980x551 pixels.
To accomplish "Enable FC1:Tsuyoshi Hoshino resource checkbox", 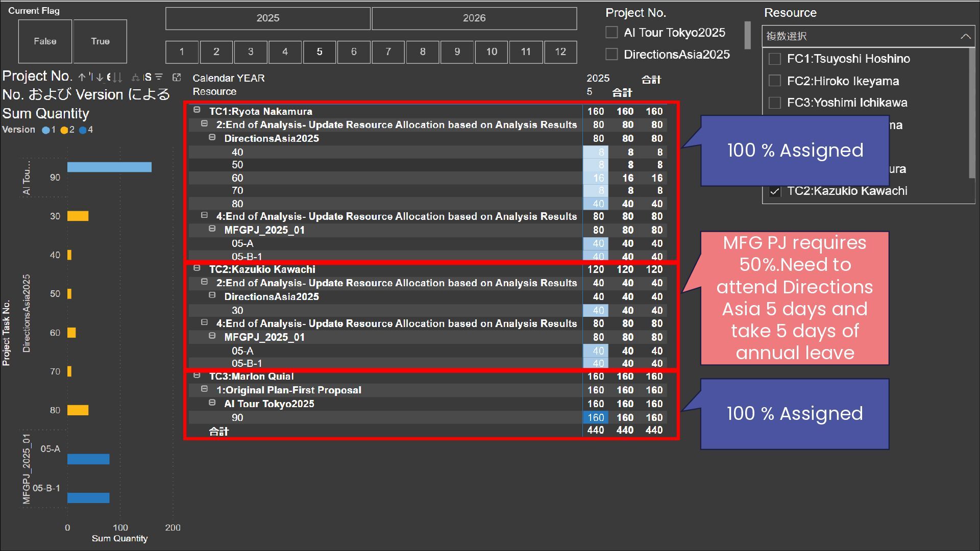I will (775, 59).
